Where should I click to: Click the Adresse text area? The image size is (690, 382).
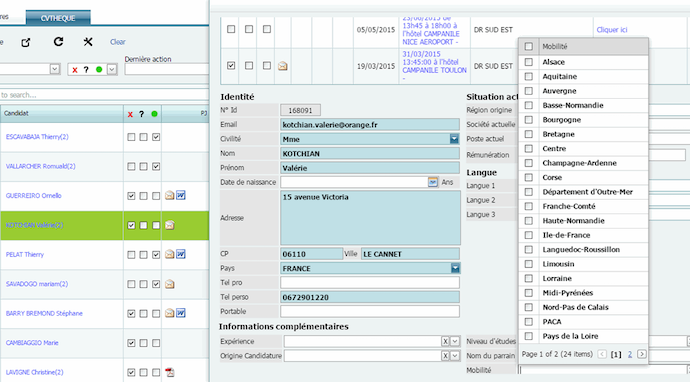coord(370,218)
